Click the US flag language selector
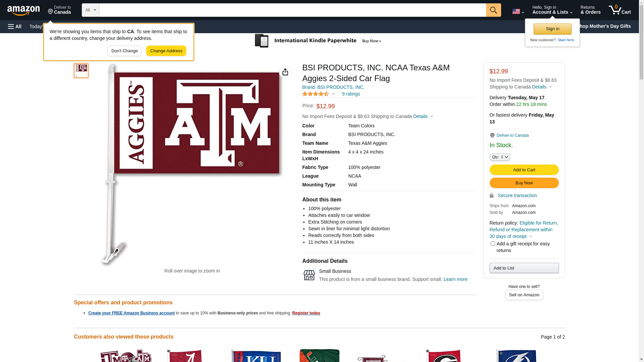The width and height of the screenshot is (644, 362). click(x=518, y=11)
